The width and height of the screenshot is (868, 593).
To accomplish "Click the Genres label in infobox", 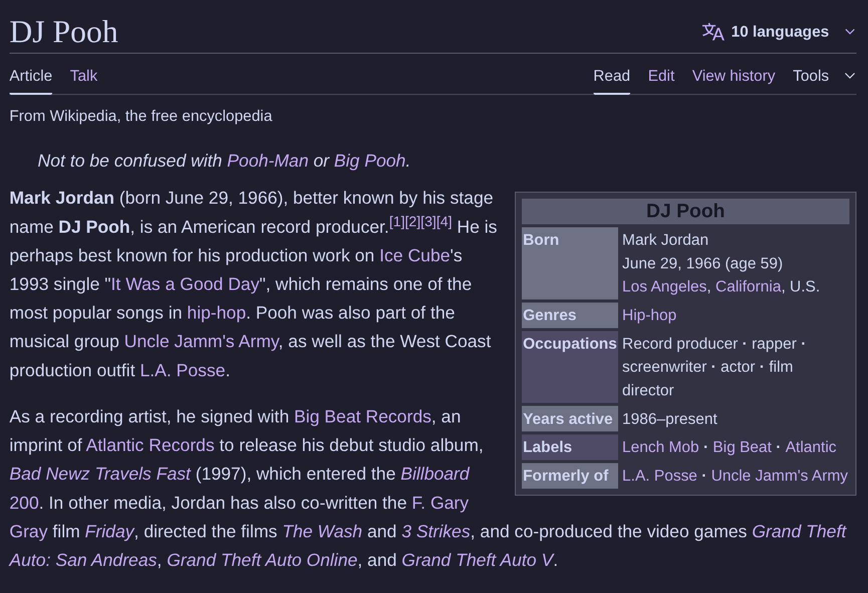I will (549, 315).
